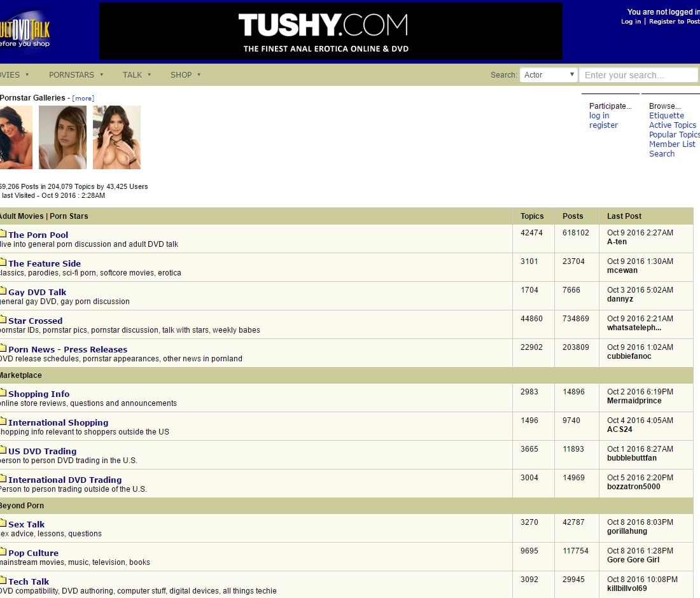Open Porn News - Press Releases forum
Screen dimensions: 700x598
click(x=68, y=349)
